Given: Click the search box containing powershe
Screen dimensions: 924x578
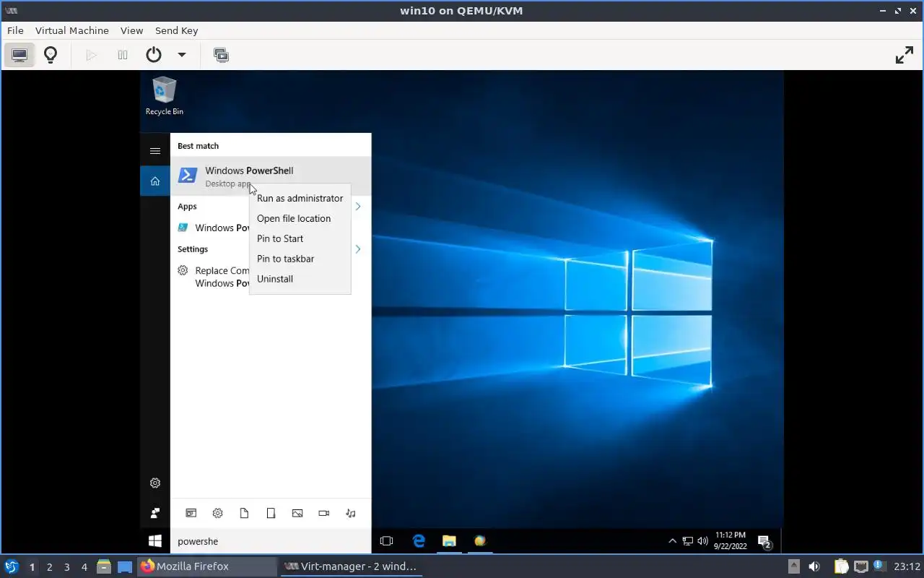Looking at the screenshot, I should [271, 541].
